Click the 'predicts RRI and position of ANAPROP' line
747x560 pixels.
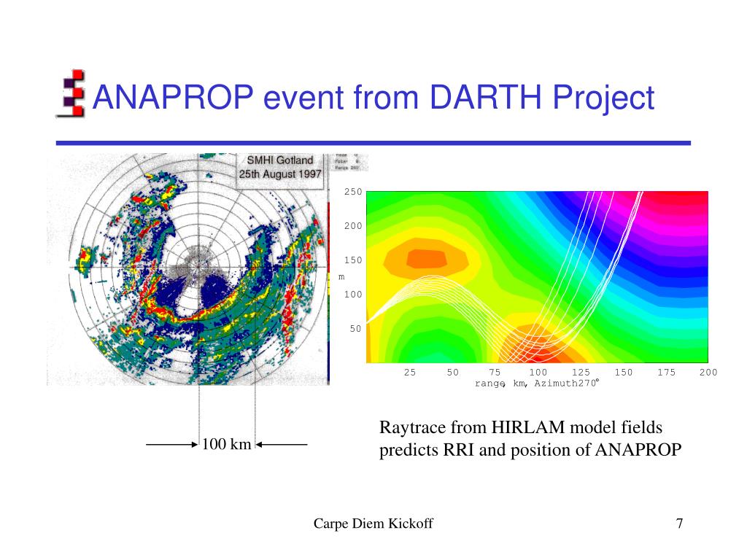(530, 450)
